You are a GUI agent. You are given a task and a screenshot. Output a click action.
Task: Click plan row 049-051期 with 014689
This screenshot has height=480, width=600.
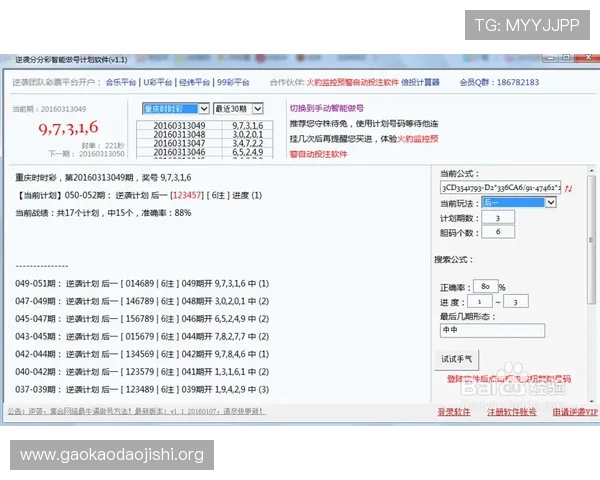click(142, 284)
